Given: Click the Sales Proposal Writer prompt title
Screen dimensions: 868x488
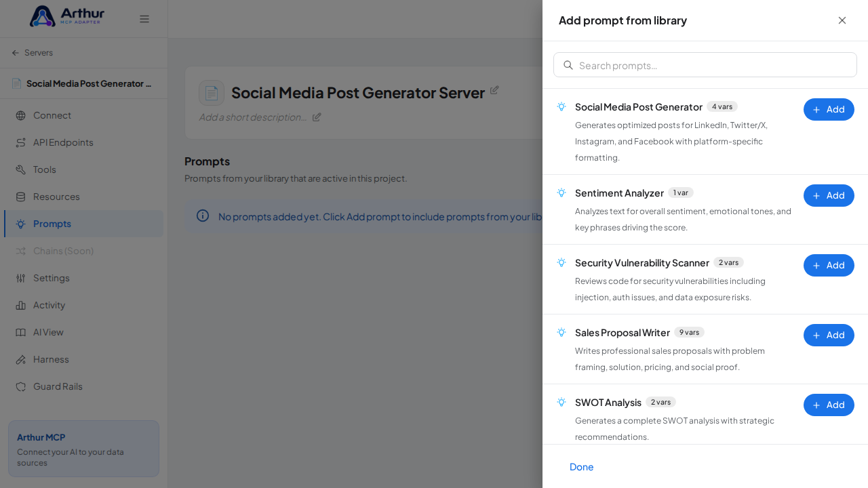Looking at the screenshot, I should (623, 333).
